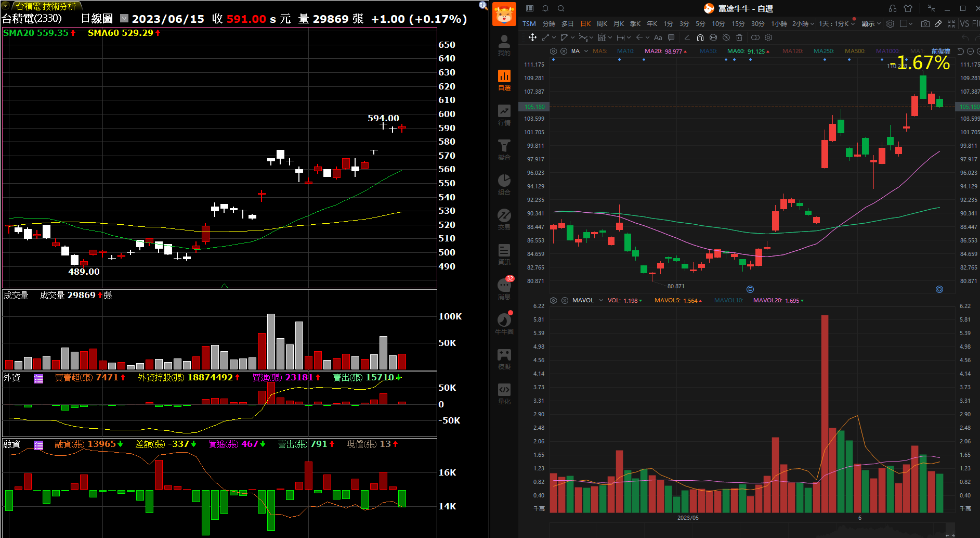This screenshot has width=980, height=538.
Task: Open the 顯示 display dropdown
Action: [871, 24]
